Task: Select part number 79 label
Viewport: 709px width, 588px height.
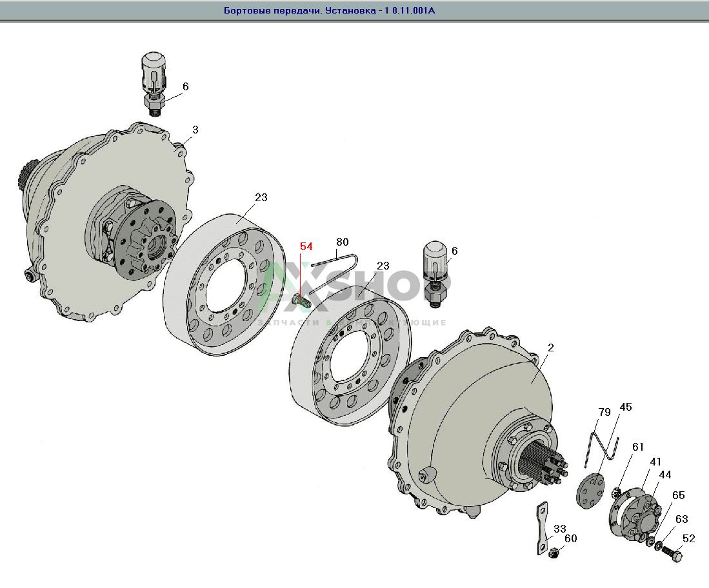Action: (604, 412)
